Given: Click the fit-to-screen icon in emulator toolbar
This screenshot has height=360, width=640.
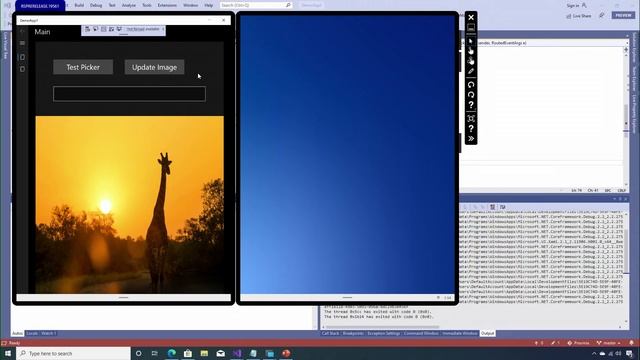Looking at the screenshot, I should 471,118.
